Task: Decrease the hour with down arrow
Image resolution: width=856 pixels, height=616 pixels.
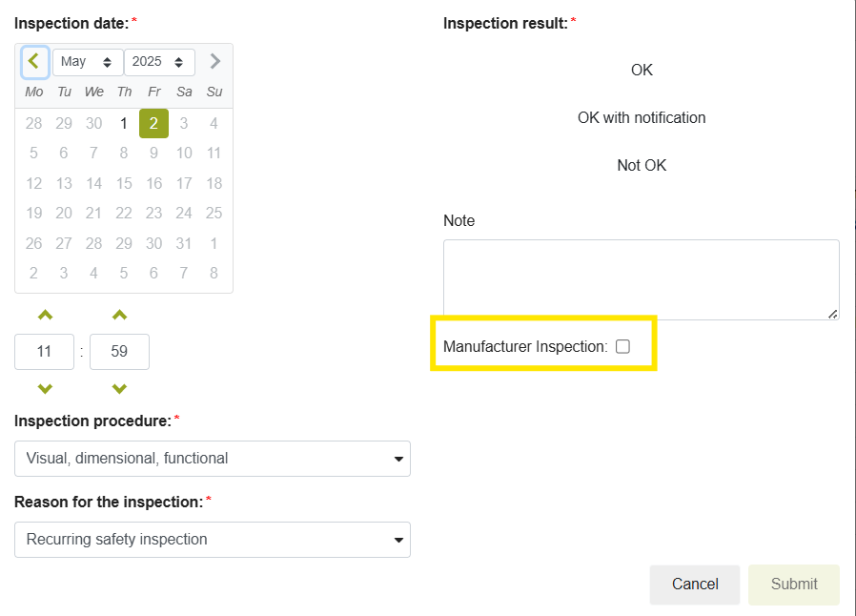Action: 45,388
